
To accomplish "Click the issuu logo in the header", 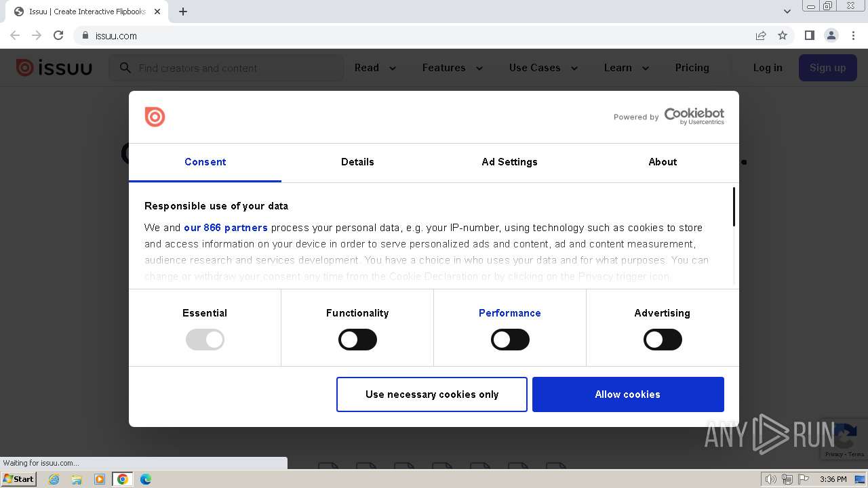I will coord(54,68).
